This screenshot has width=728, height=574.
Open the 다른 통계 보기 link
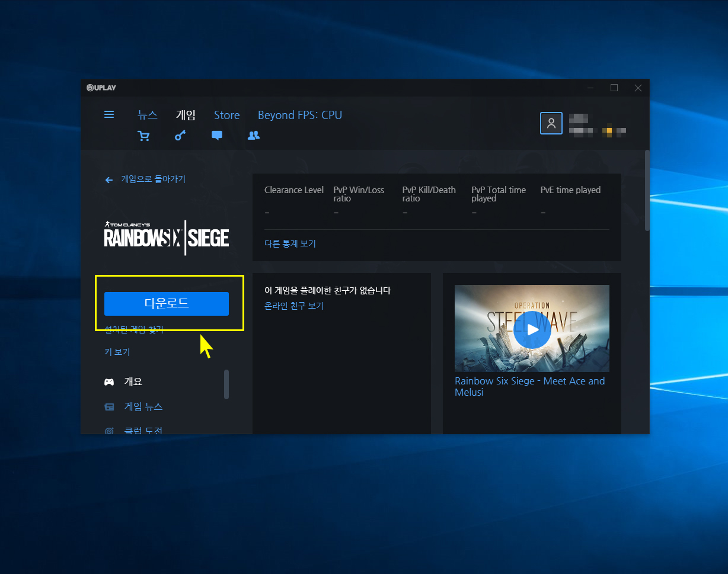(290, 243)
